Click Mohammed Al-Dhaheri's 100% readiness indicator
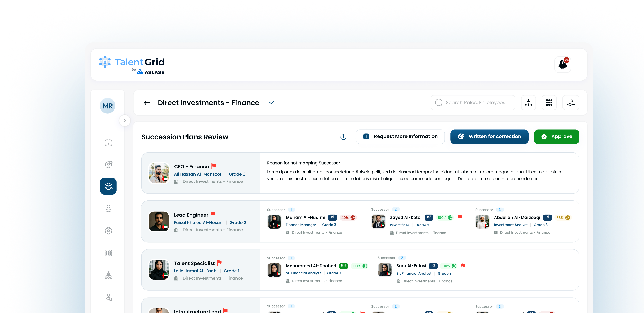 [360, 266]
